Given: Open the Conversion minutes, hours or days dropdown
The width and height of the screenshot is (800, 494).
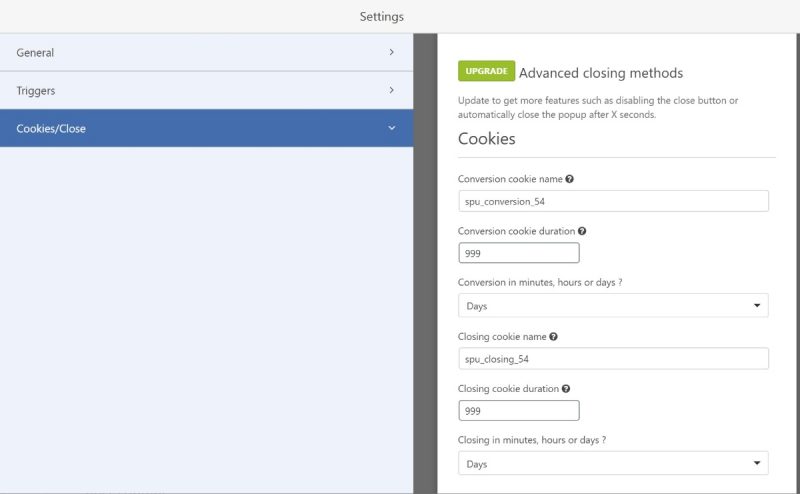Looking at the screenshot, I should pos(613,306).
